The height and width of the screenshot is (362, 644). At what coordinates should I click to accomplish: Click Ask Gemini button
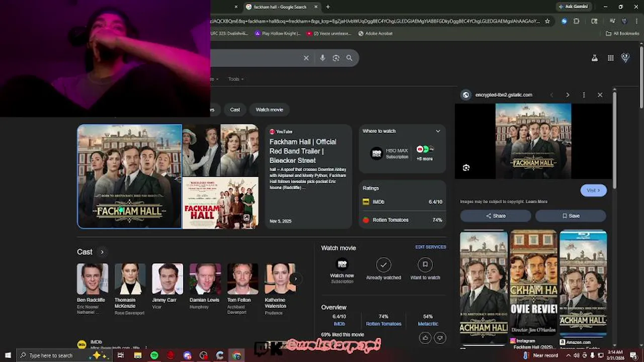click(573, 7)
